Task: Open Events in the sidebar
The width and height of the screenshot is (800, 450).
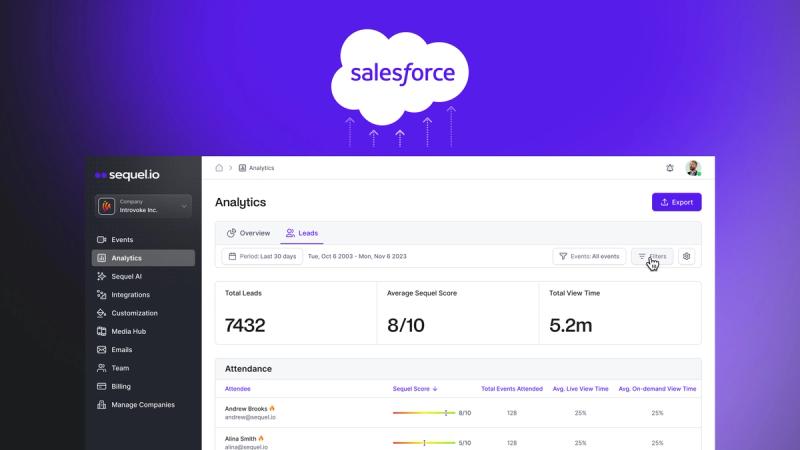Action: coord(143,239)
